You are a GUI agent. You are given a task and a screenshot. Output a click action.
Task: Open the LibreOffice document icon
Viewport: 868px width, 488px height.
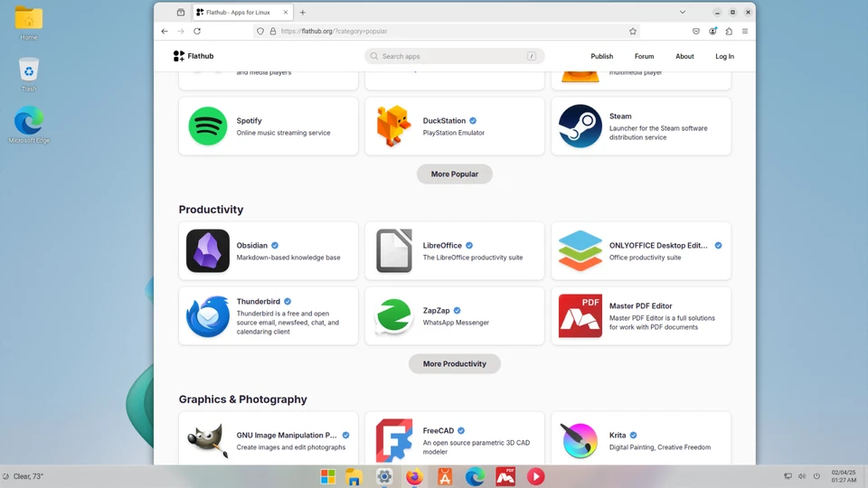click(393, 250)
